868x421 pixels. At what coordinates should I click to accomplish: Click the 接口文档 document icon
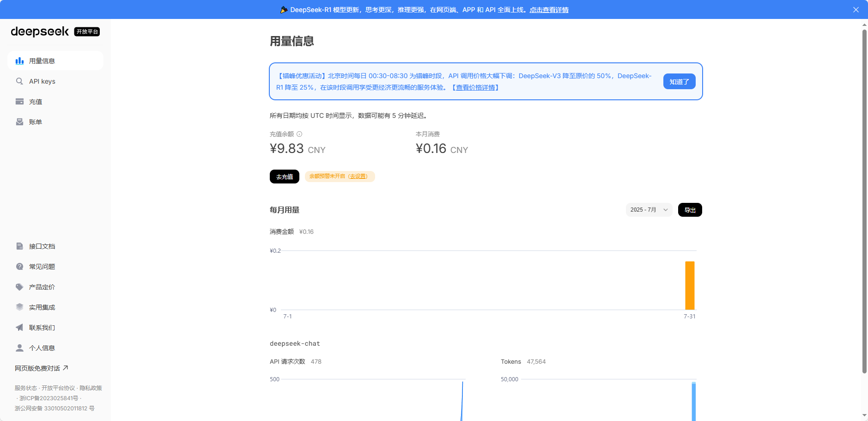click(19, 246)
